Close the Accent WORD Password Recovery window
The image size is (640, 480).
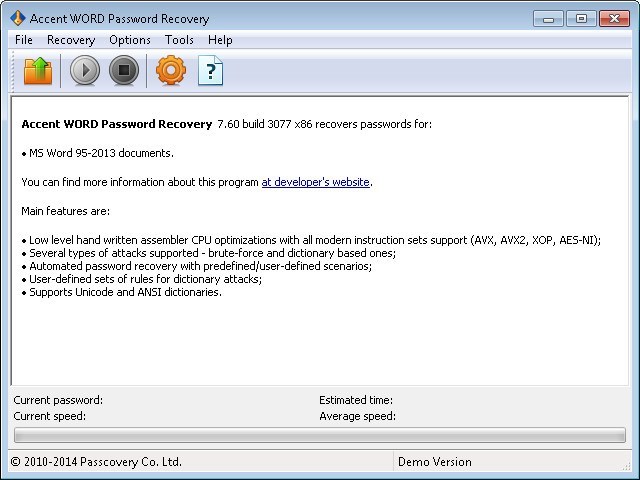click(x=614, y=19)
